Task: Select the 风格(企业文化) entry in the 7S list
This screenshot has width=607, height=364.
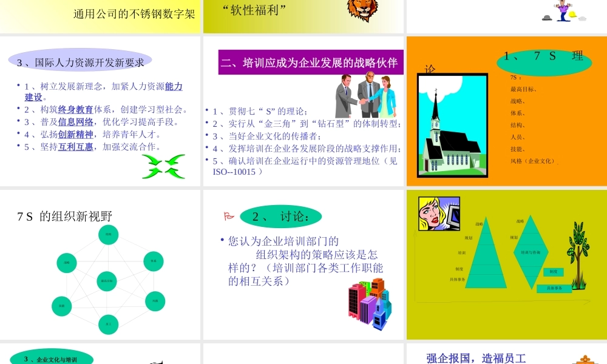Action: (x=534, y=161)
